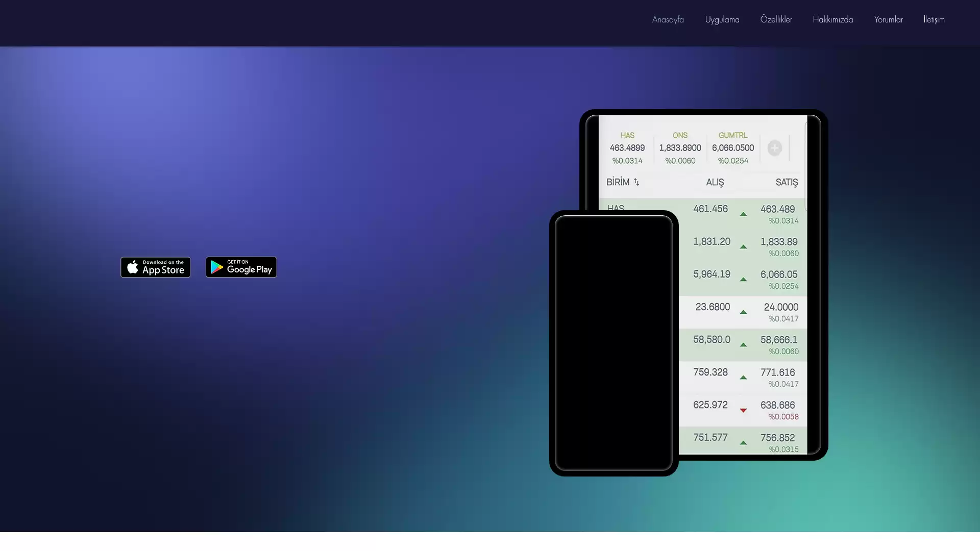The image size is (980, 551).
Task: Click the HAS price ticker icon
Action: [x=627, y=147]
